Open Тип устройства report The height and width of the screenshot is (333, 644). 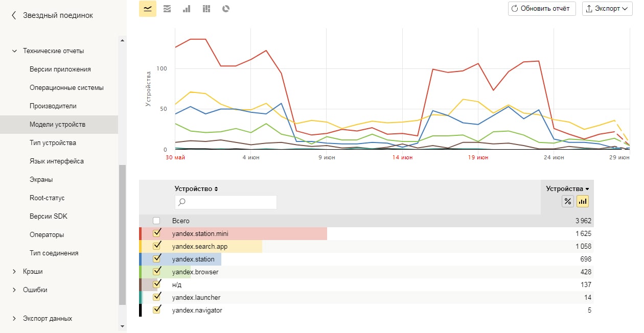tap(53, 143)
